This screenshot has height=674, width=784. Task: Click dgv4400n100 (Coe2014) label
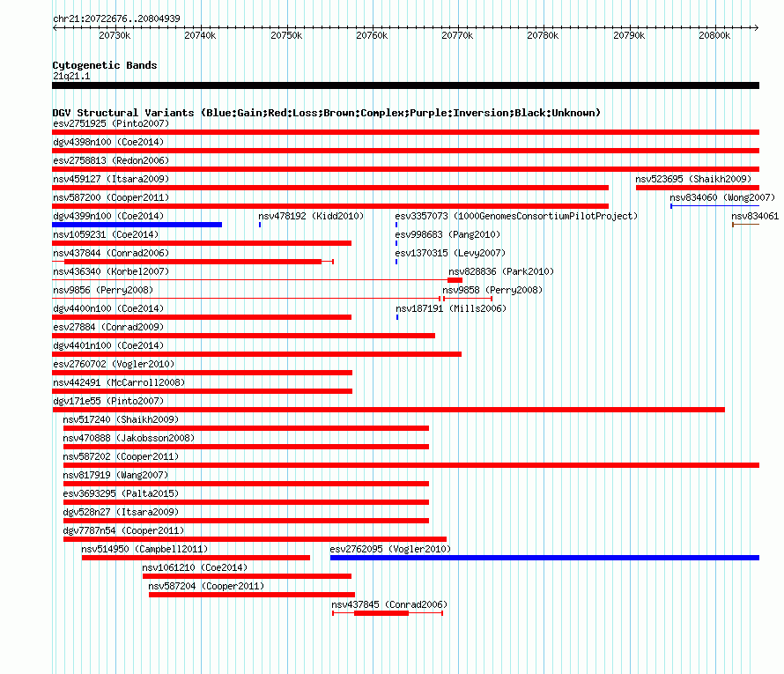tap(108, 308)
